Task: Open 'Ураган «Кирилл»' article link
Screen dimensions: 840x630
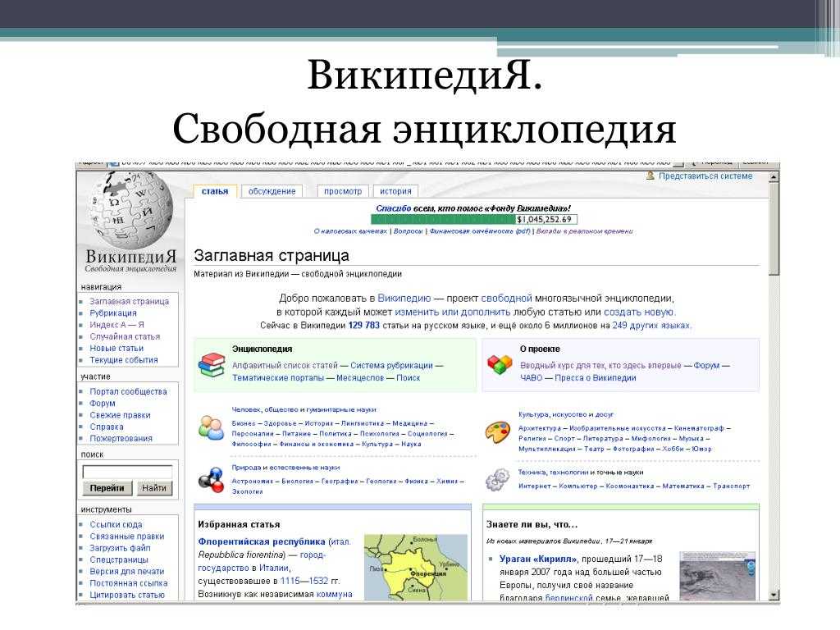Action: coord(538,559)
